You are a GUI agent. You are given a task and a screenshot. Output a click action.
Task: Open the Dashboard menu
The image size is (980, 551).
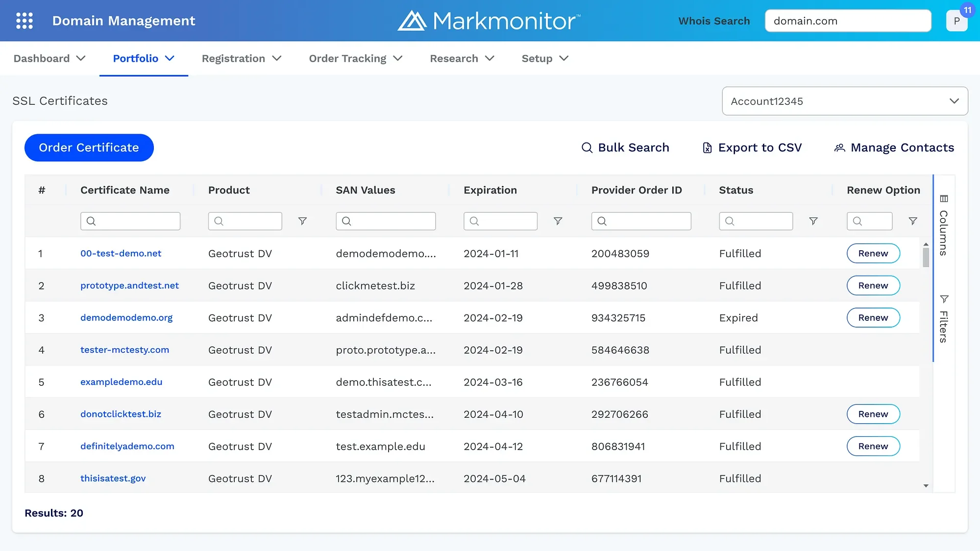coord(49,58)
